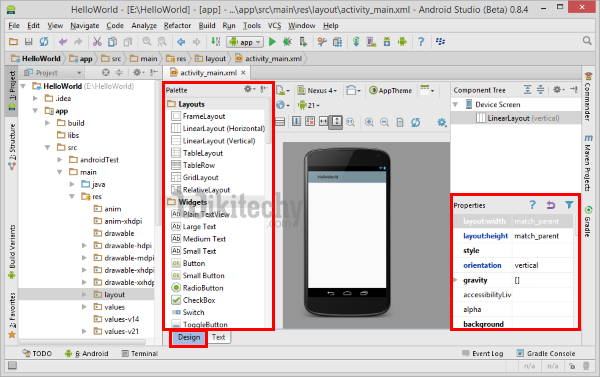600x377 pixels.
Task: Click the Component Tree collapse all icon
Action: (x=540, y=90)
